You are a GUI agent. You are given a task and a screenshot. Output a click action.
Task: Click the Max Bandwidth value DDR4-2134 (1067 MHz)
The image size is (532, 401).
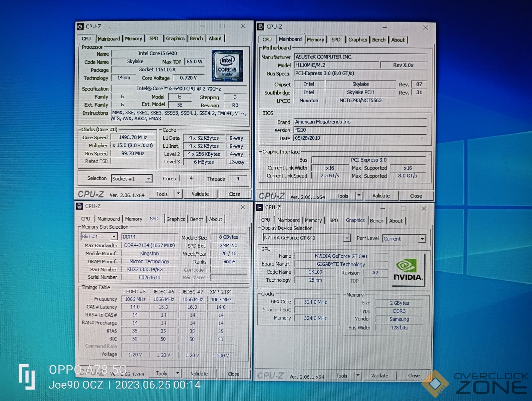click(150, 245)
